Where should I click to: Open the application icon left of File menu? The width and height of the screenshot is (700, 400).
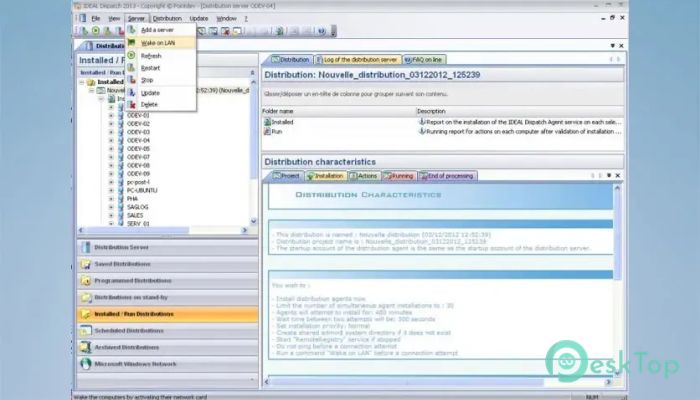click(83, 18)
